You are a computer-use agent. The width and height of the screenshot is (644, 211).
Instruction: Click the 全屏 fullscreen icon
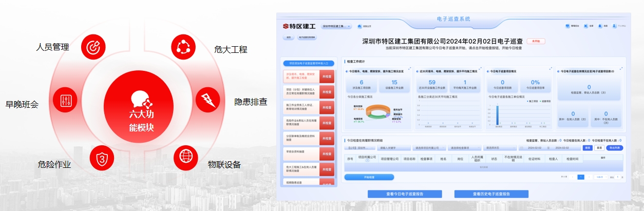585,26
